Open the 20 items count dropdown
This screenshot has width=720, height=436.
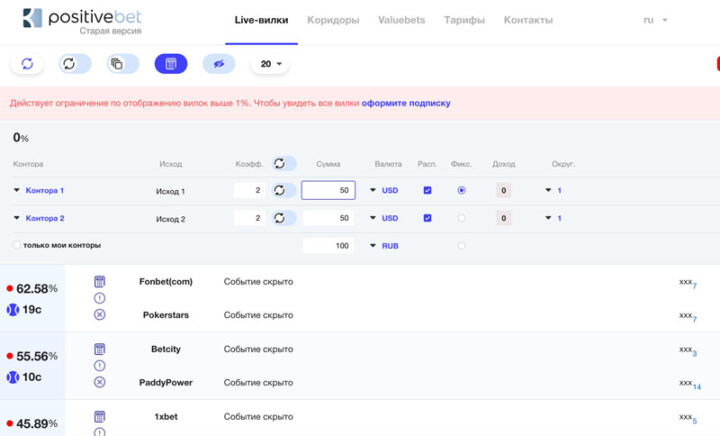pyautogui.click(x=270, y=64)
